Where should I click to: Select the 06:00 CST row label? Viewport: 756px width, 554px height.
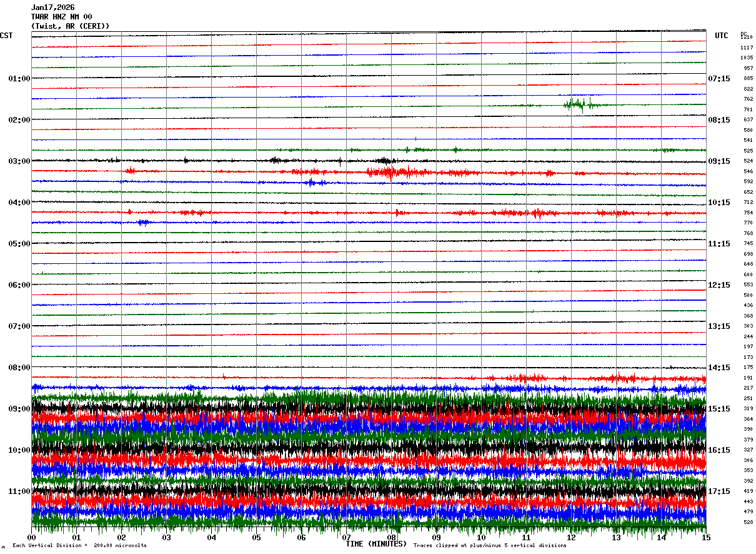pos(19,285)
